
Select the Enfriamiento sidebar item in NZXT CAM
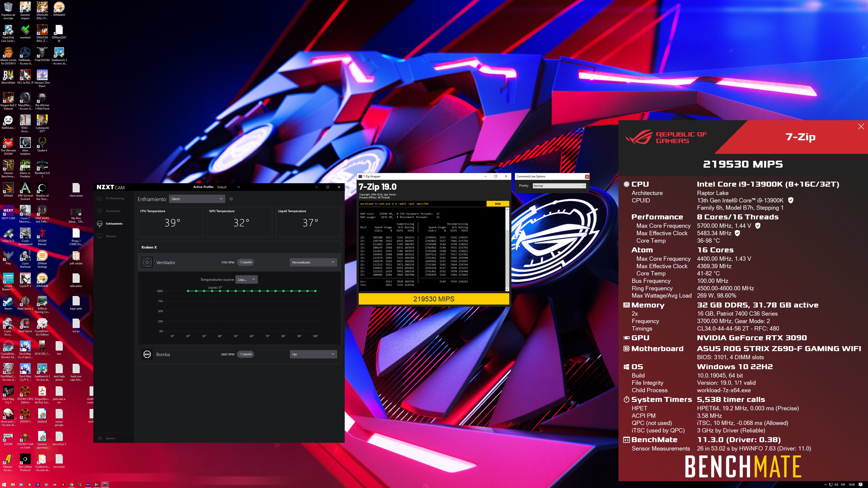(110, 224)
